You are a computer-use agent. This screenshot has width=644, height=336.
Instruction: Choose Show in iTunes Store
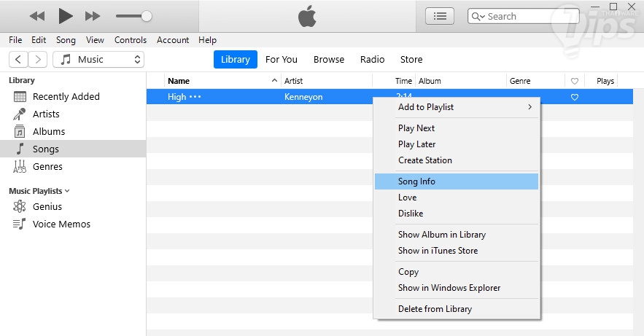[457, 251]
